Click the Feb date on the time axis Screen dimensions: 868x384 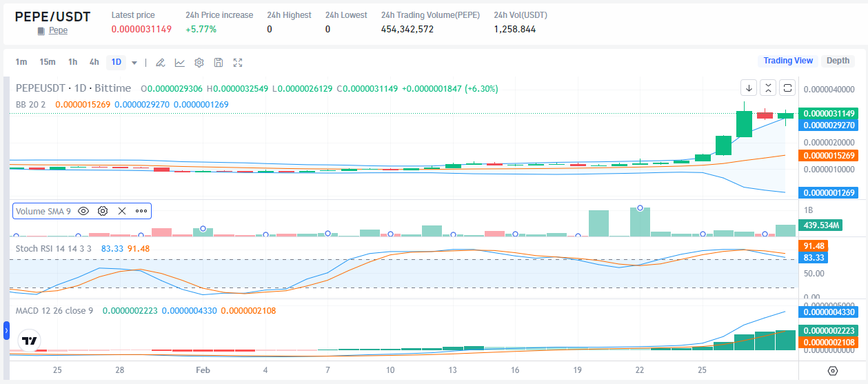click(203, 370)
